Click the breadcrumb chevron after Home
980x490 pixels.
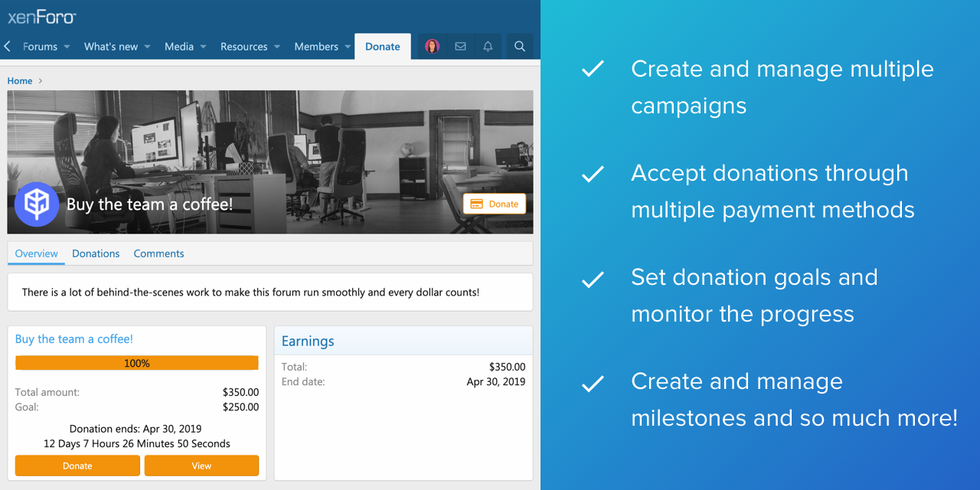(41, 81)
